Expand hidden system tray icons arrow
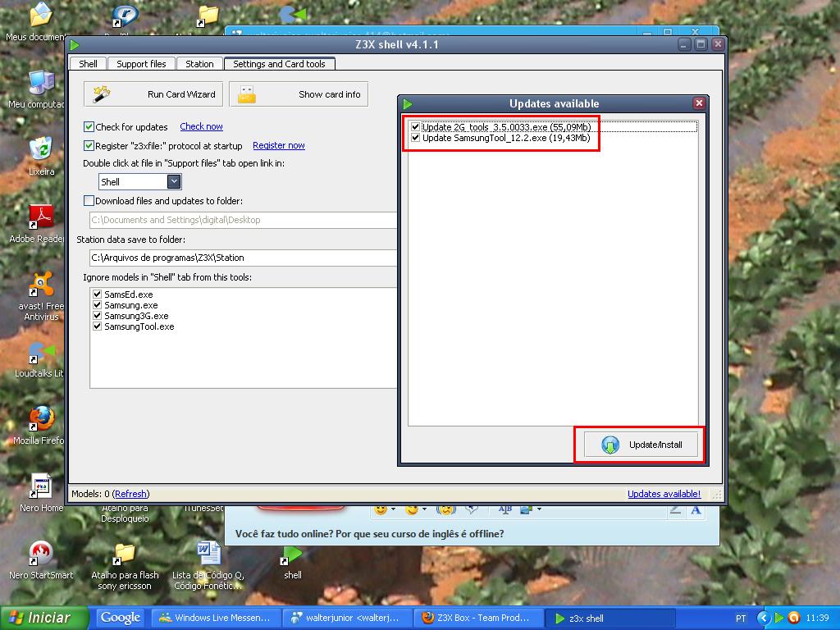Image resolution: width=840 pixels, height=630 pixels. [x=764, y=619]
